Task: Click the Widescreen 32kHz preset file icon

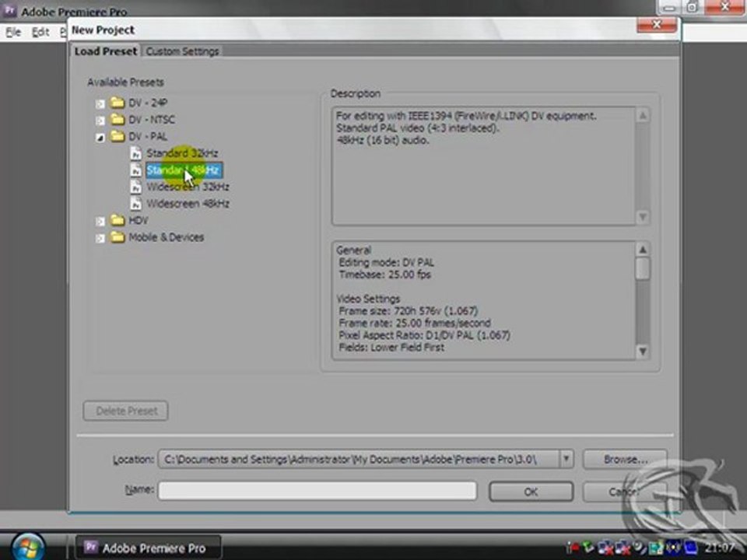Action: tap(135, 187)
